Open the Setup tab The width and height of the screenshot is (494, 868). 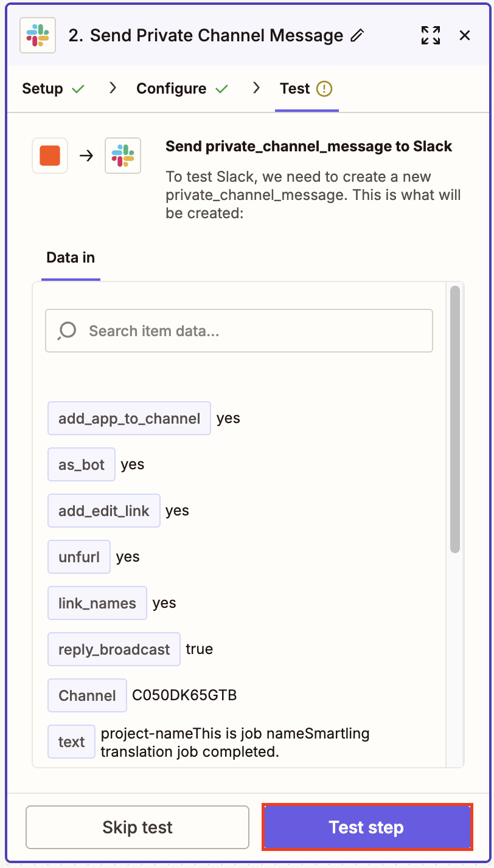(x=43, y=89)
